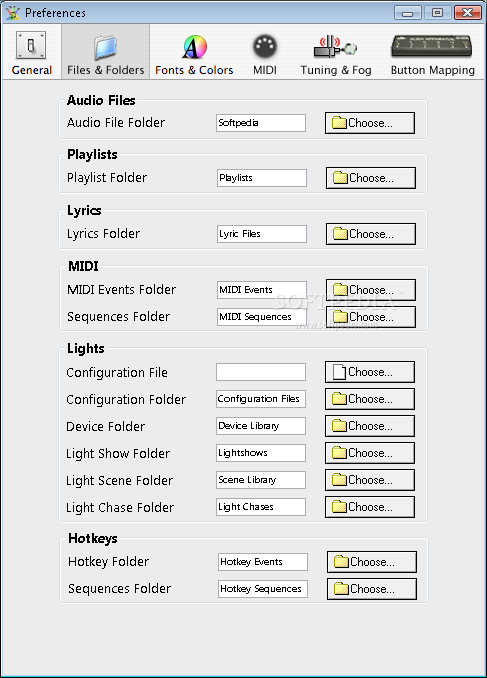Image resolution: width=487 pixels, height=678 pixels.
Task: Click the Hotkey Events folder field
Action: [263, 562]
